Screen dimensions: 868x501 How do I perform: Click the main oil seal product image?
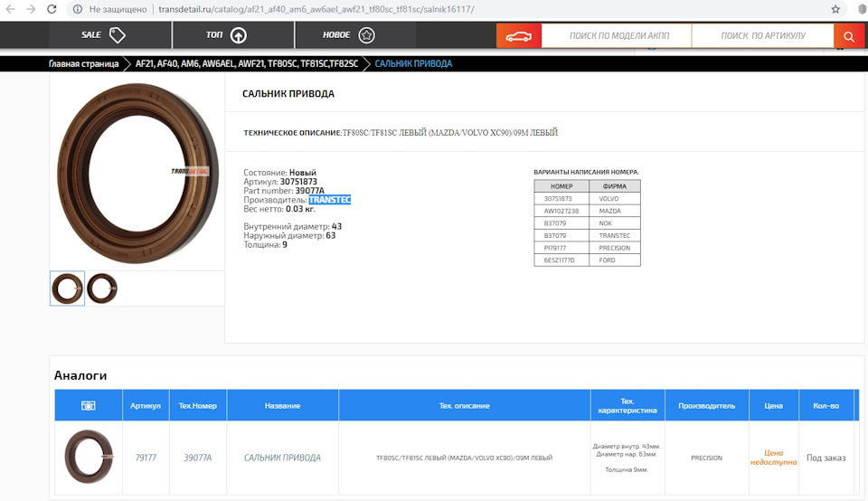137,173
